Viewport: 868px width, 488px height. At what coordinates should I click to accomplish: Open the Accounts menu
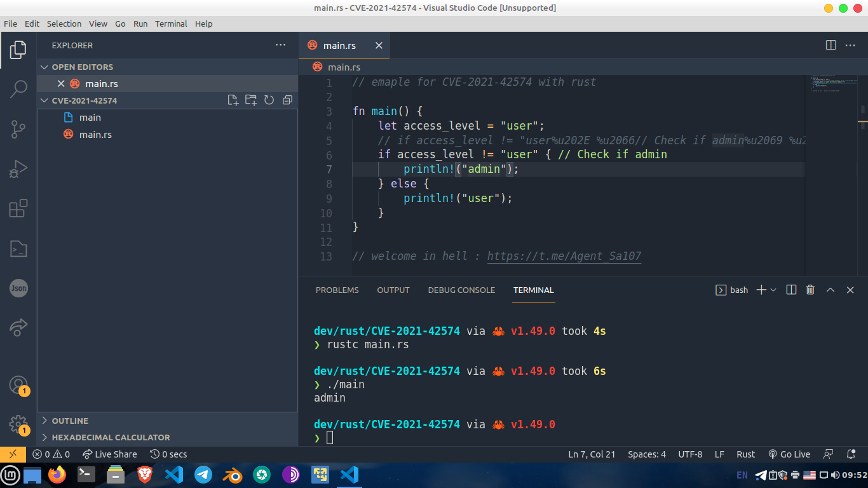pyautogui.click(x=18, y=385)
